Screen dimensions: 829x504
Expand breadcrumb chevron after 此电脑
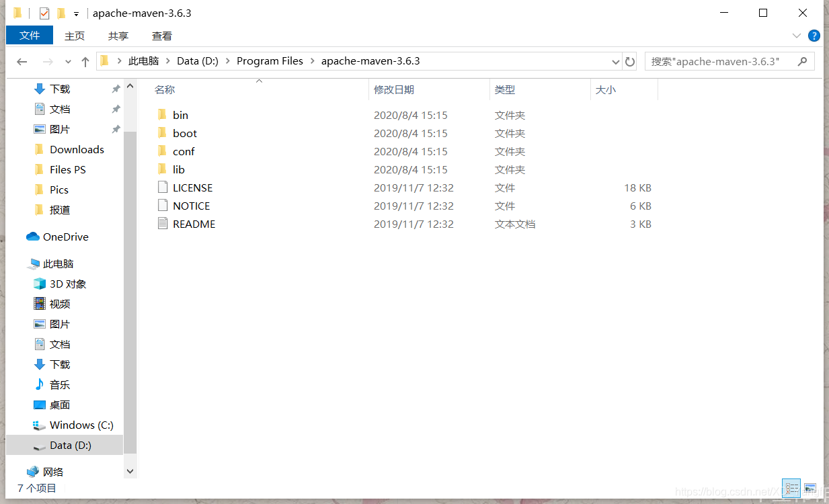click(x=168, y=61)
